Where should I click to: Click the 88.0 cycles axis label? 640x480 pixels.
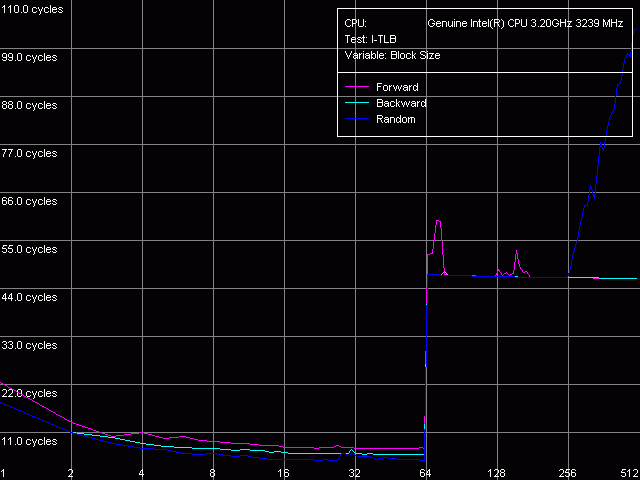[29, 105]
